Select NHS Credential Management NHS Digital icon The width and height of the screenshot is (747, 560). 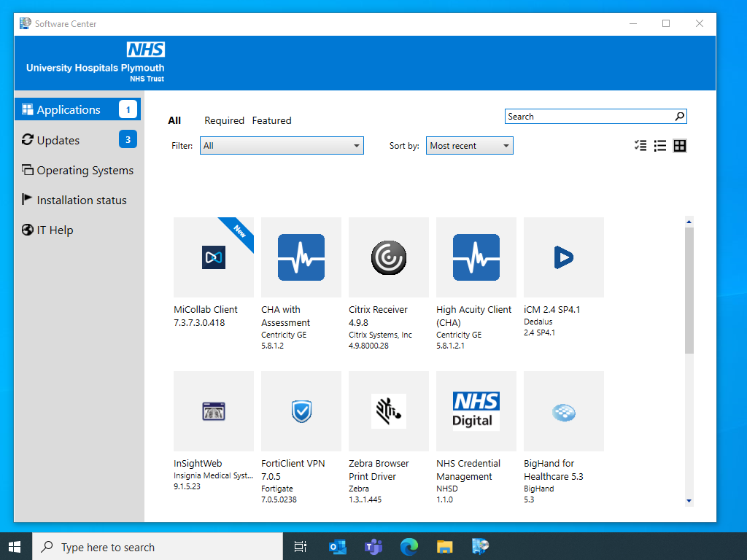[x=476, y=411]
